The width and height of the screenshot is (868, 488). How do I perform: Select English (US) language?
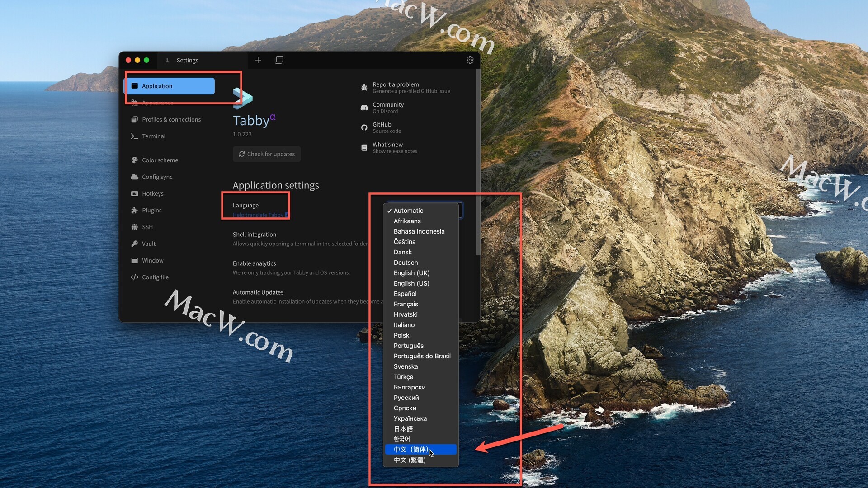coord(420,283)
